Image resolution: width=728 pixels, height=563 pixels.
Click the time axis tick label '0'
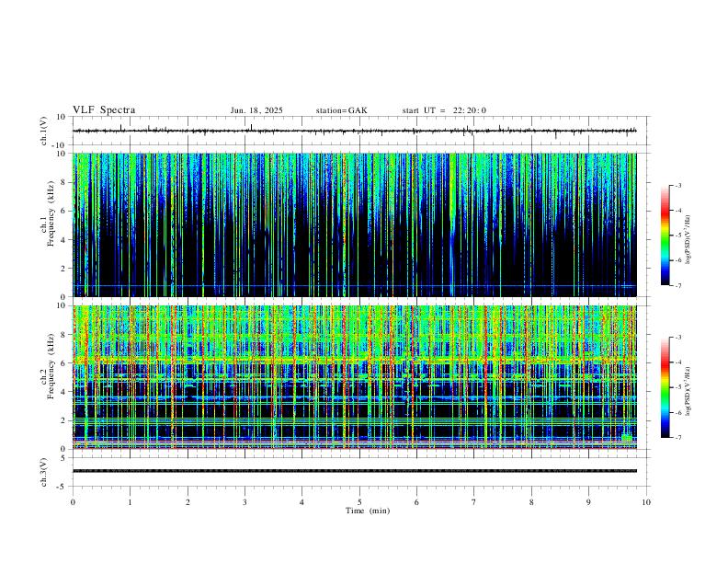pyautogui.click(x=73, y=502)
